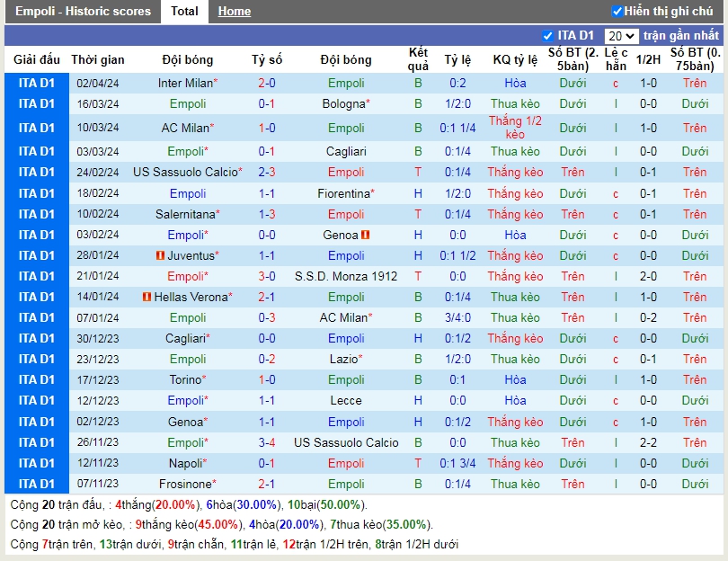
Task: Click the red card icon beside Hellas Verona
Action: [146, 298]
